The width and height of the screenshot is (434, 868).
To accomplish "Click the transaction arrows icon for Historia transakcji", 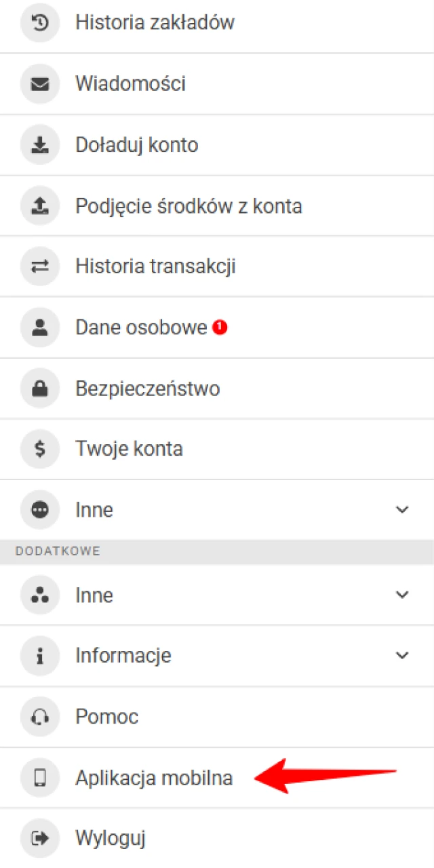I will pyautogui.click(x=39, y=267).
